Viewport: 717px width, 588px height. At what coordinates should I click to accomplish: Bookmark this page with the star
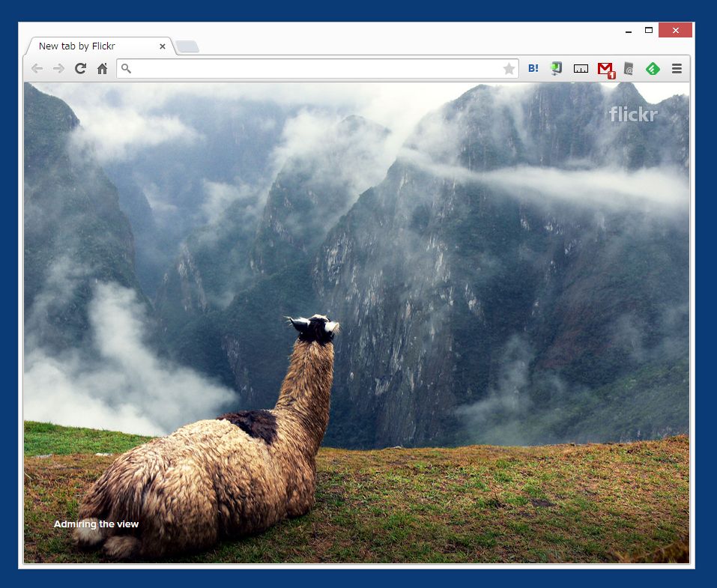[509, 69]
